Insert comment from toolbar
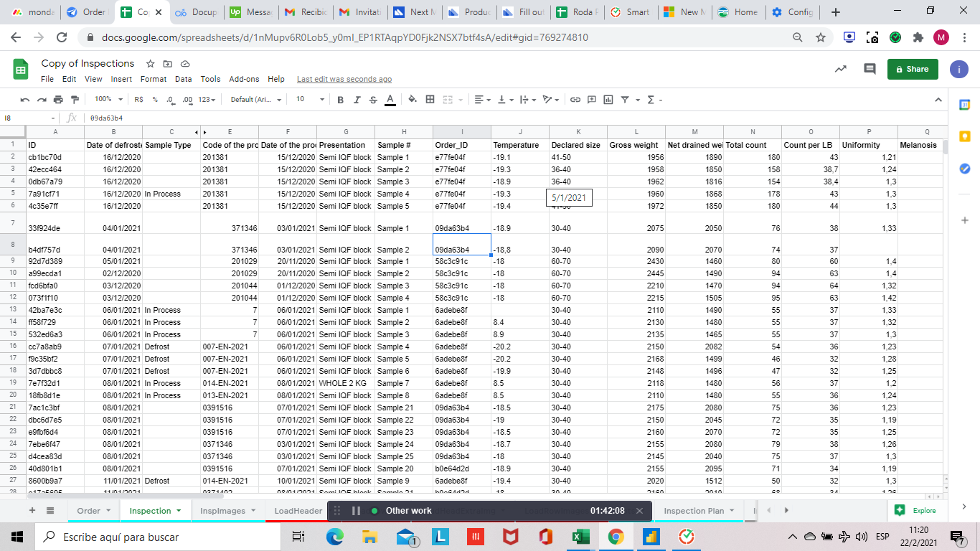Image resolution: width=980 pixels, height=551 pixels. pyautogui.click(x=592, y=99)
